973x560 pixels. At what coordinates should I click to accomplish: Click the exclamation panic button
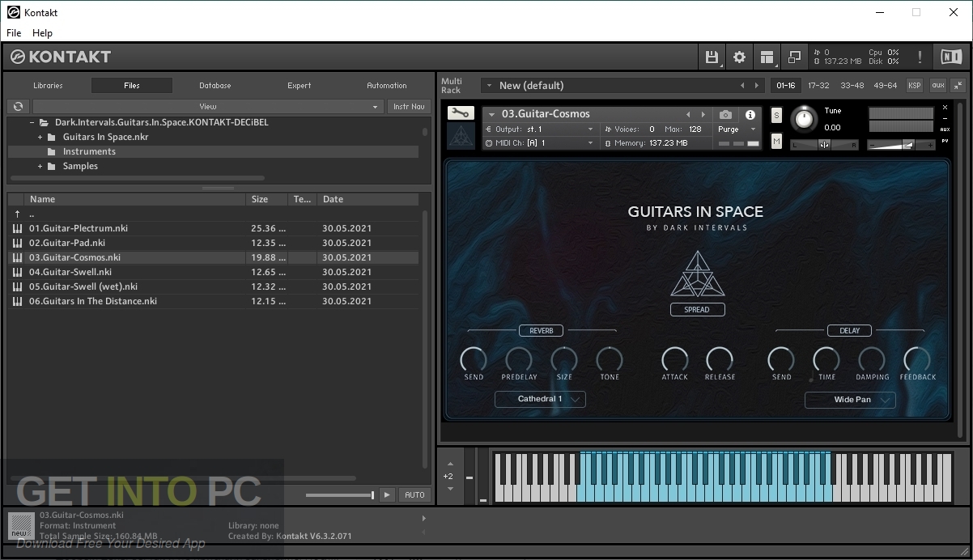point(920,57)
